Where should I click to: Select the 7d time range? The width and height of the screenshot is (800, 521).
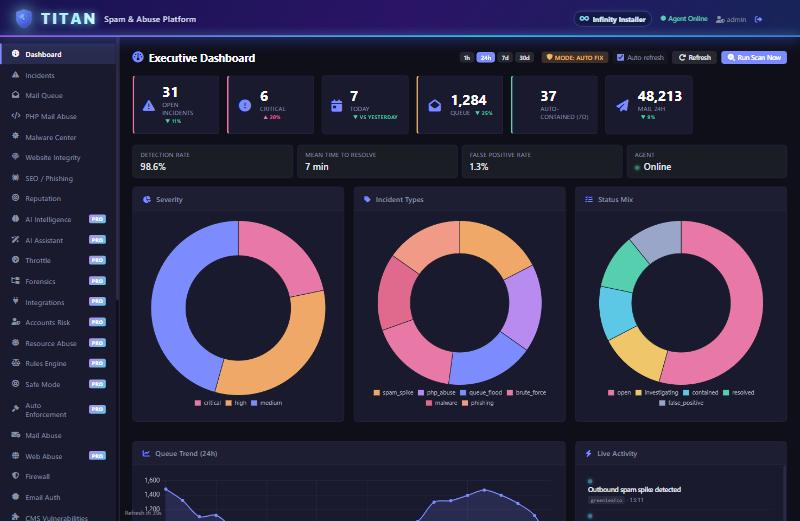click(x=505, y=58)
